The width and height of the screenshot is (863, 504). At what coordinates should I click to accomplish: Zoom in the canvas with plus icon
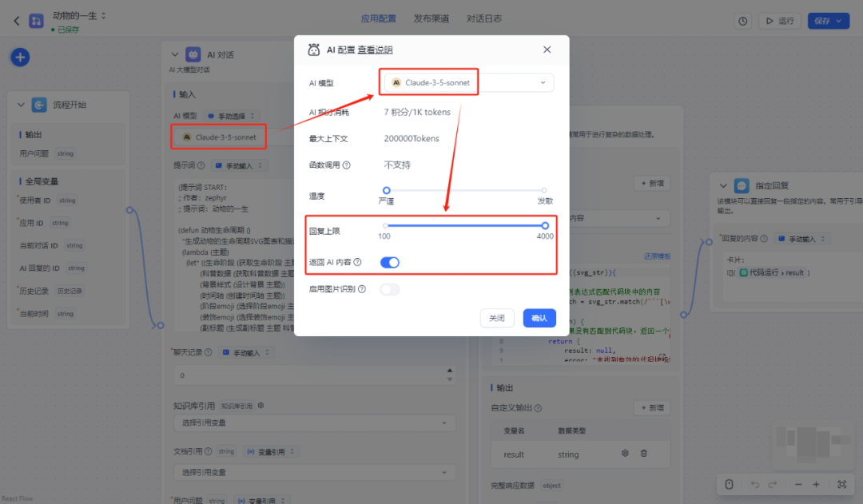tap(816, 484)
